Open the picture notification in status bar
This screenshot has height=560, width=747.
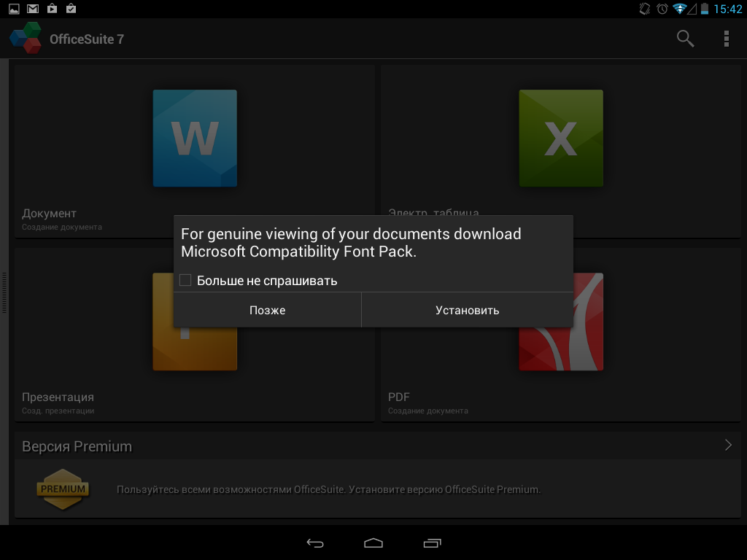click(14, 9)
